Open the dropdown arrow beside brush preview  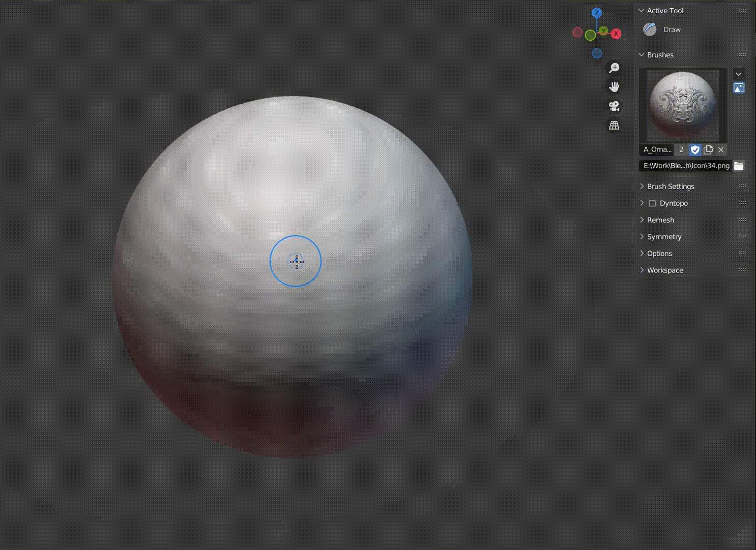[739, 74]
